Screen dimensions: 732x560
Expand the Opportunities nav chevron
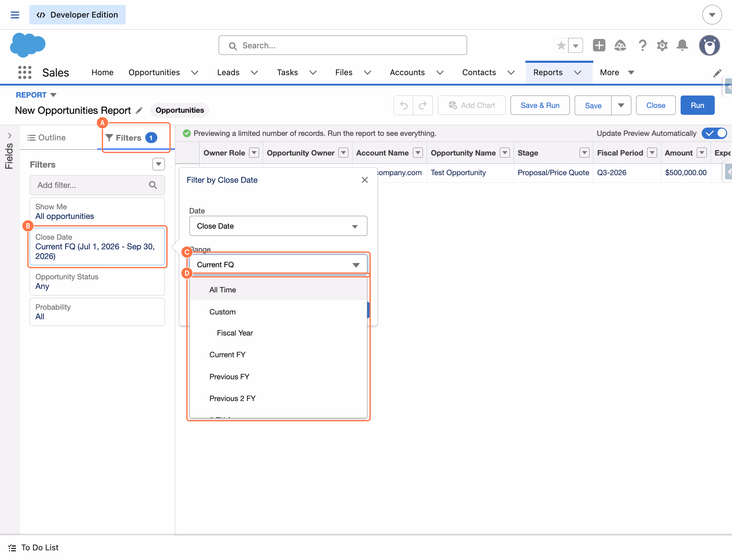195,72
